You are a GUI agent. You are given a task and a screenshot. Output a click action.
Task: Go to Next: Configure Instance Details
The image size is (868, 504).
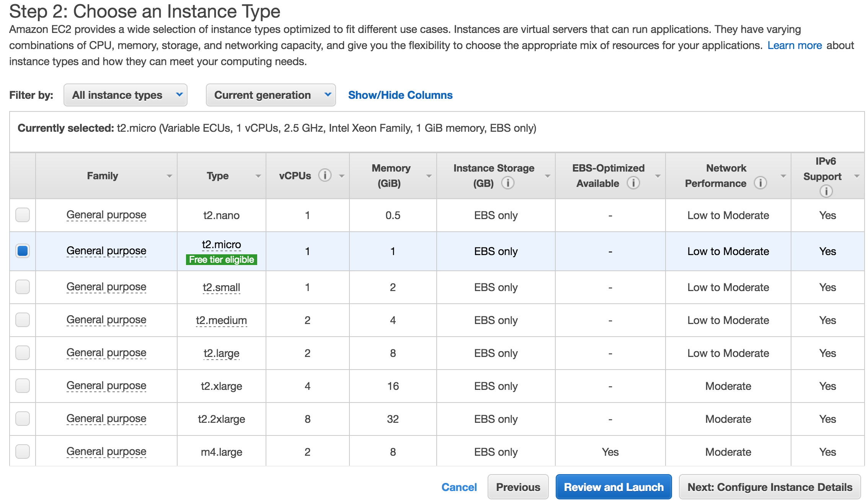[x=770, y=487]
